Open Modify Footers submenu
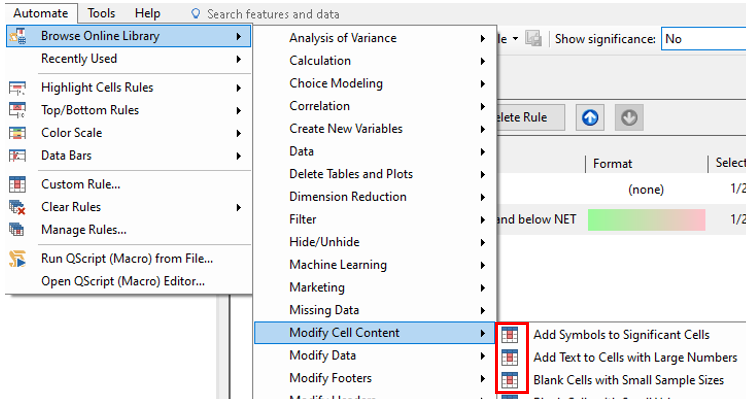 375,378
